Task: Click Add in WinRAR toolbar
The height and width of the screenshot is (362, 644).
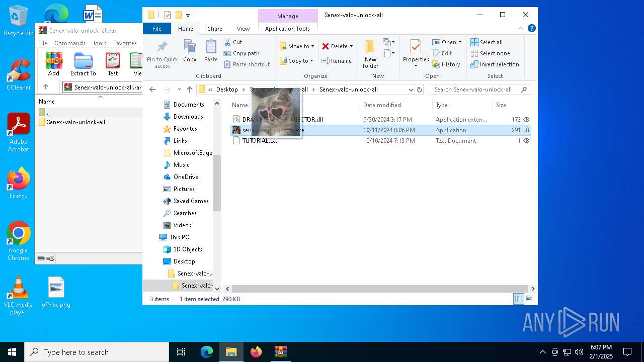Action: tap(54, 64)
